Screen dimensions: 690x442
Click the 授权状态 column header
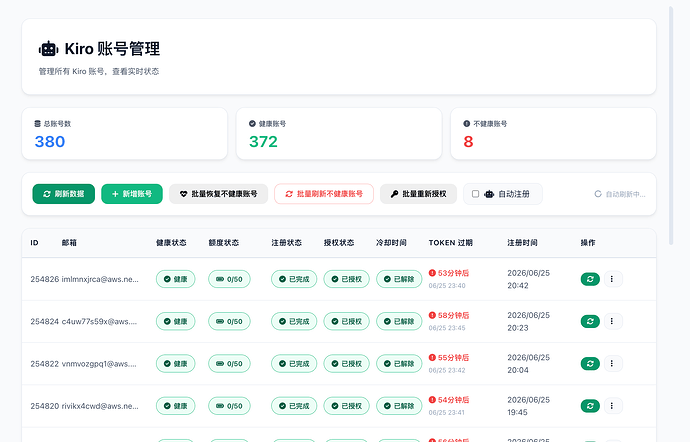pyautogui.click(x=339, y=243)
